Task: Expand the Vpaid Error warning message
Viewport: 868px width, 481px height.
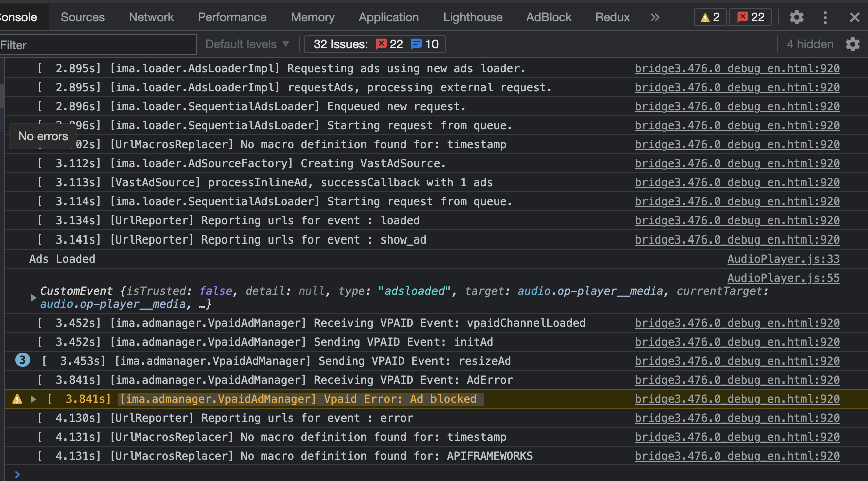Action: click(33, 399)
